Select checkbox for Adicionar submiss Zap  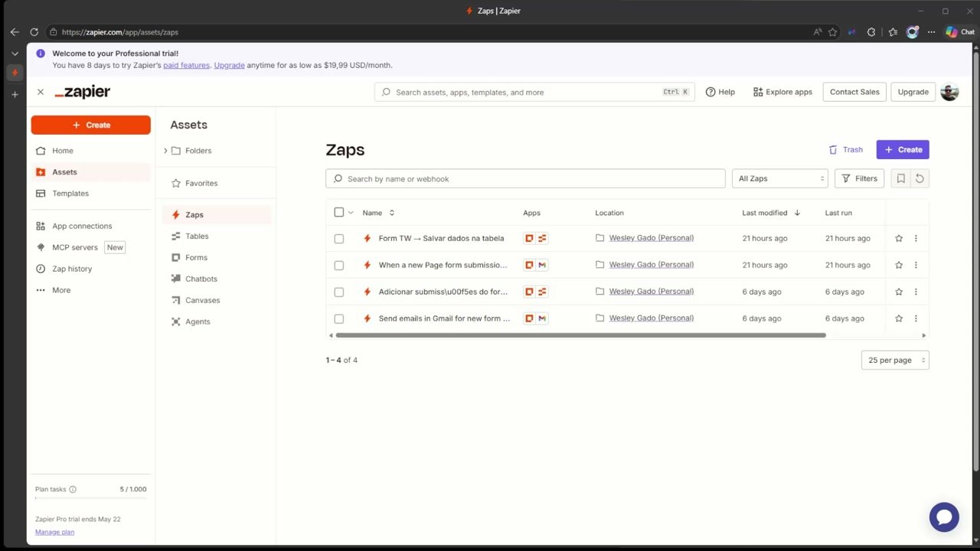(339, 292)
